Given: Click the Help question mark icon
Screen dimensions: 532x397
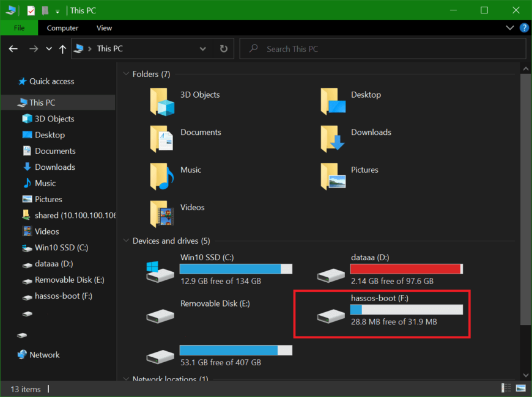Looking at the screenshot, I should coord(524,28).
